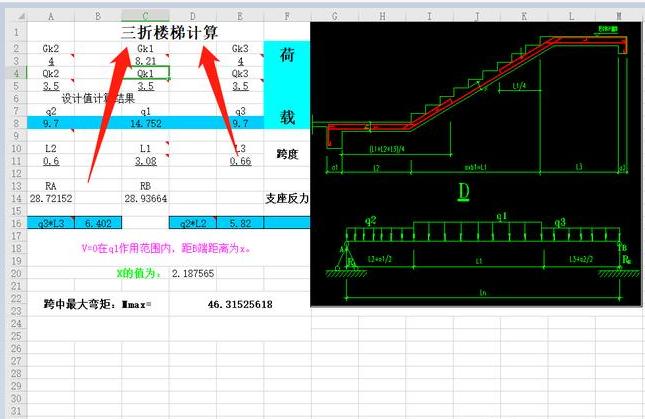Select the Qk2 value 3.5 cell
The image size is (645, 419).
point(51,86)
